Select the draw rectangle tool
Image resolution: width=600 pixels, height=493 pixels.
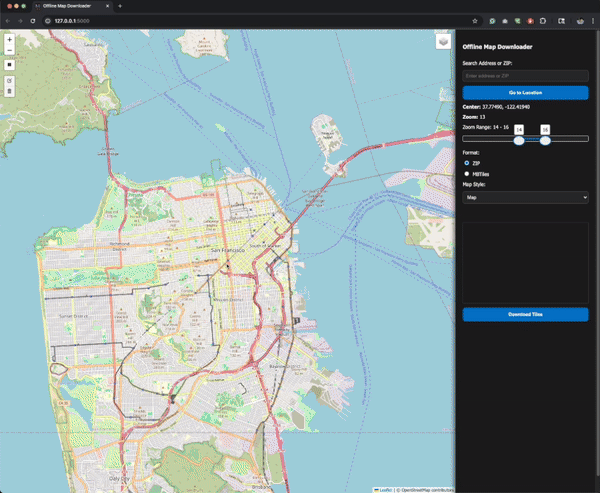(10, 65)
